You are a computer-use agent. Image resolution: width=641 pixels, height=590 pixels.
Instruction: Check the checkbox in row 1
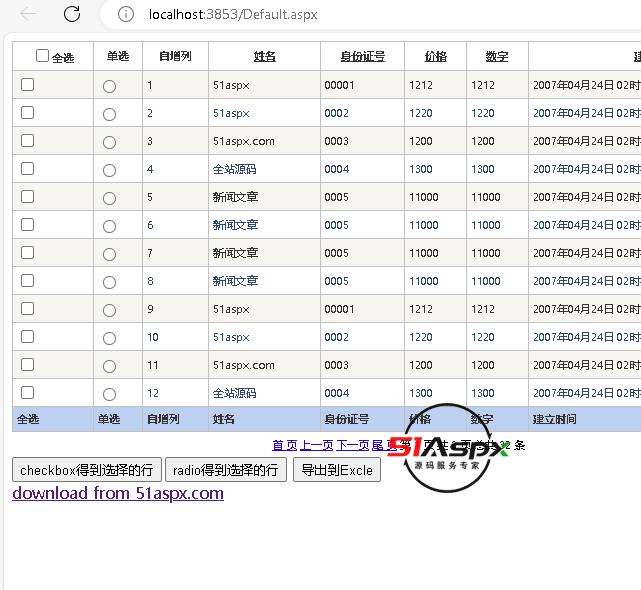click(27, 85)
